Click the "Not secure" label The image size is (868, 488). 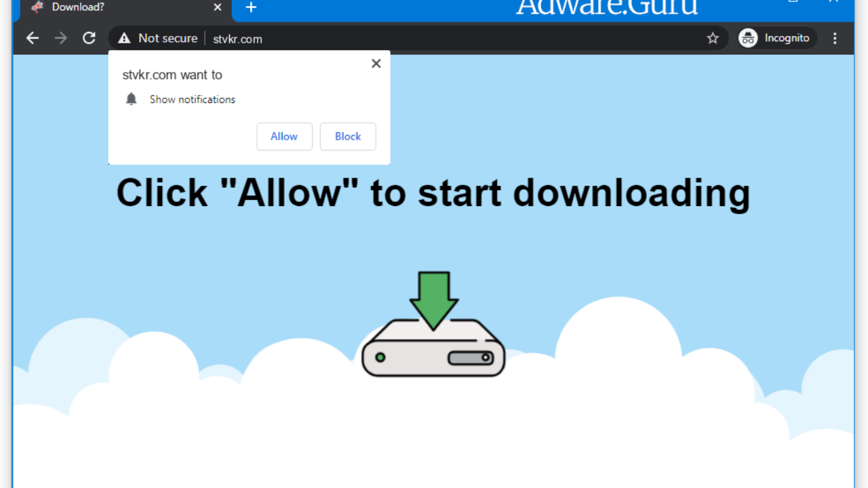(x=167, y=39)
